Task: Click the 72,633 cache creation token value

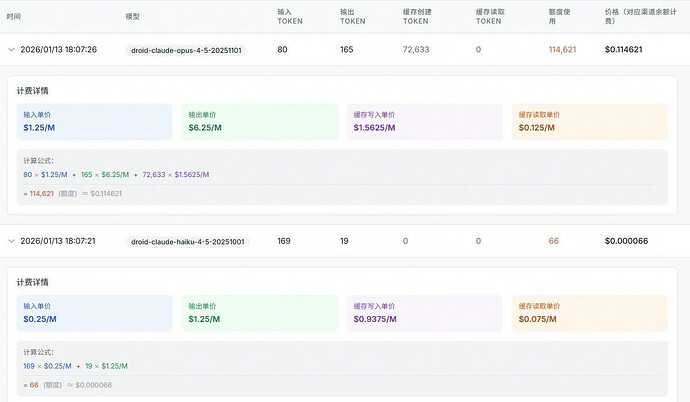Action: pos(416,50)
